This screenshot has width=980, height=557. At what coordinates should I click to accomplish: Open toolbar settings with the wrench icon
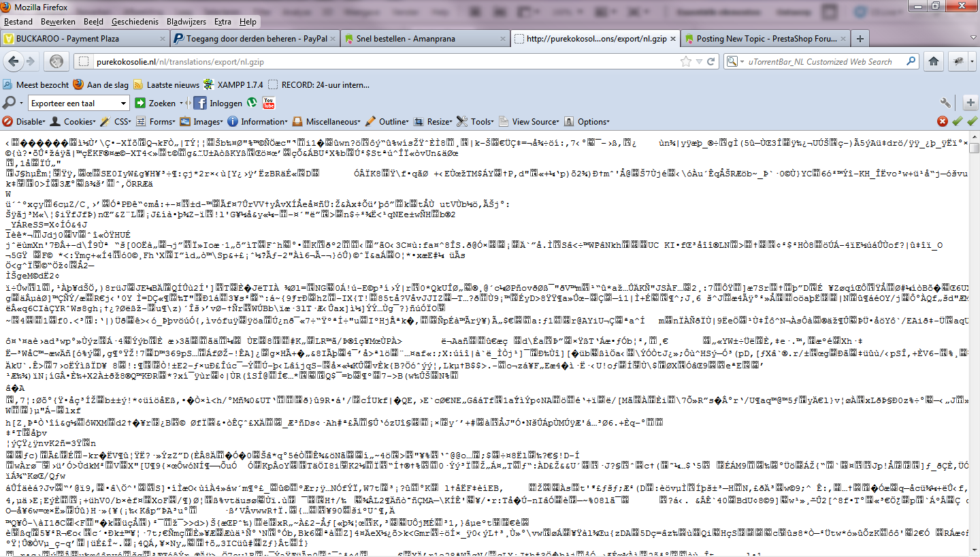click(945, 103)
